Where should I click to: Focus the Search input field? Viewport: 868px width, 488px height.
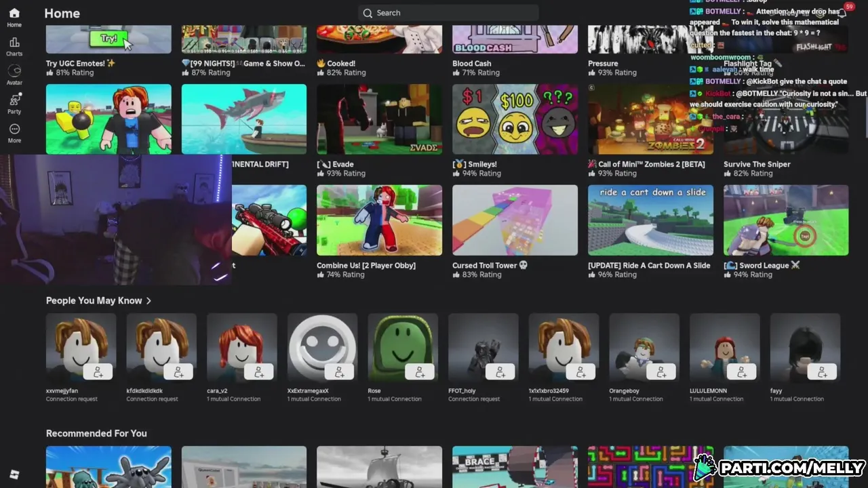(x=448, y=13)
